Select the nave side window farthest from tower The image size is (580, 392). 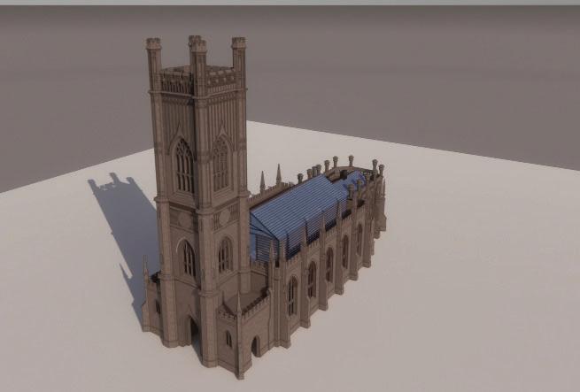360,240
